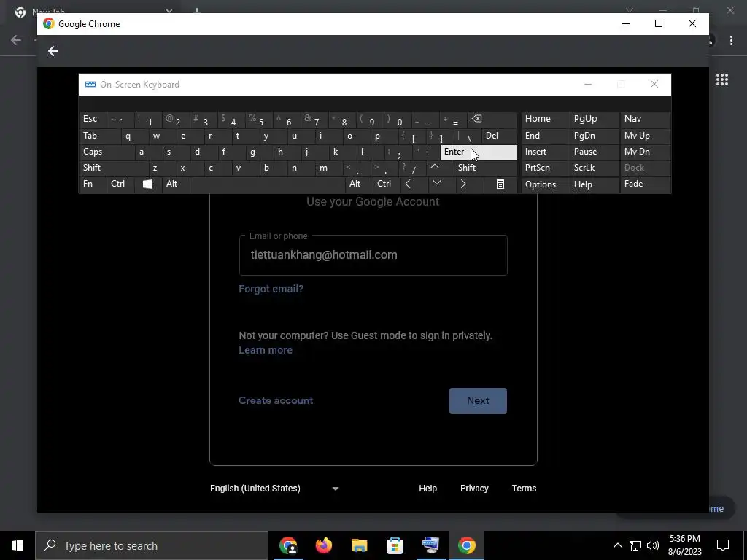This screenshot has height=560, width=747.
Task: Open the Help link in footer
Action: [x=427, y=489]
